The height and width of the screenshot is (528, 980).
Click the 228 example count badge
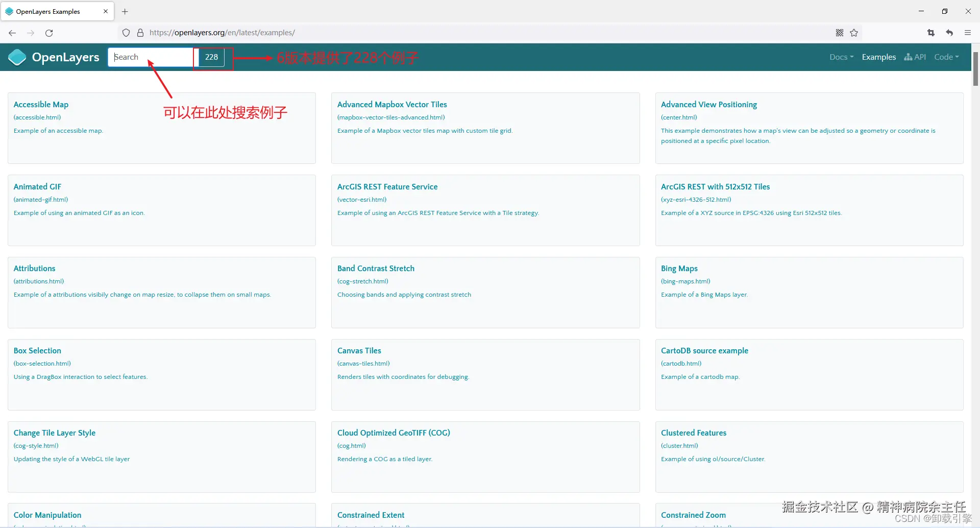pyautogui.click(x=211, y=57)
